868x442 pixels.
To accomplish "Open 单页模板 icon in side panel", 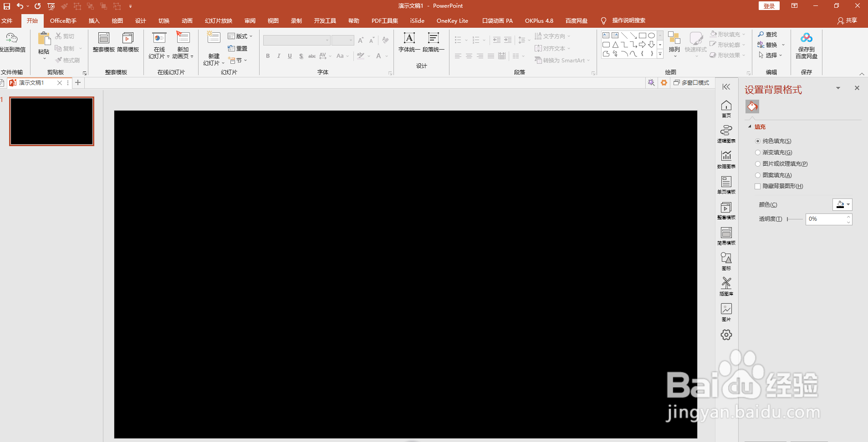I will click(726, 182).
